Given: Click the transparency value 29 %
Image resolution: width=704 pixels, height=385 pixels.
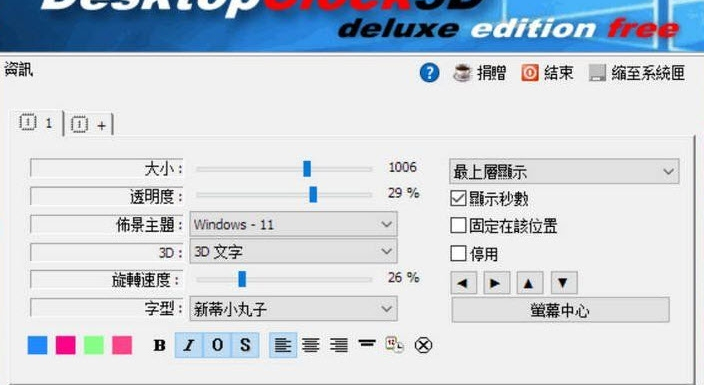Looking at the screenshot, I should coord(403,193).
